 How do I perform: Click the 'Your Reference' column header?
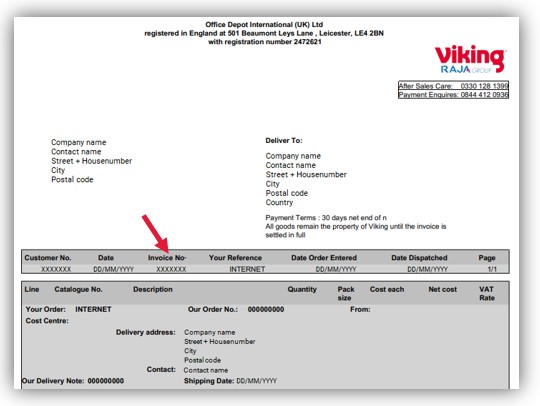click(x=235, y=258)
